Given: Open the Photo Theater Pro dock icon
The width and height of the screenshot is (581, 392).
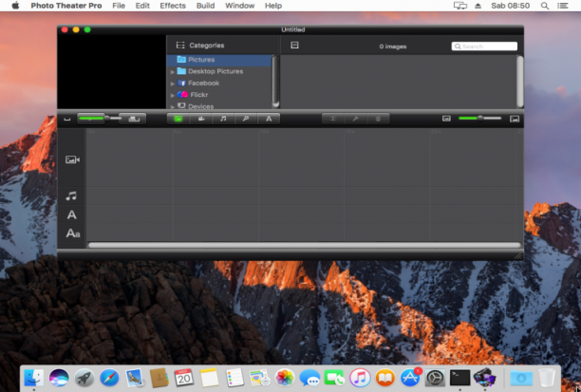Looking at the screenshot, I should point(484,378).
